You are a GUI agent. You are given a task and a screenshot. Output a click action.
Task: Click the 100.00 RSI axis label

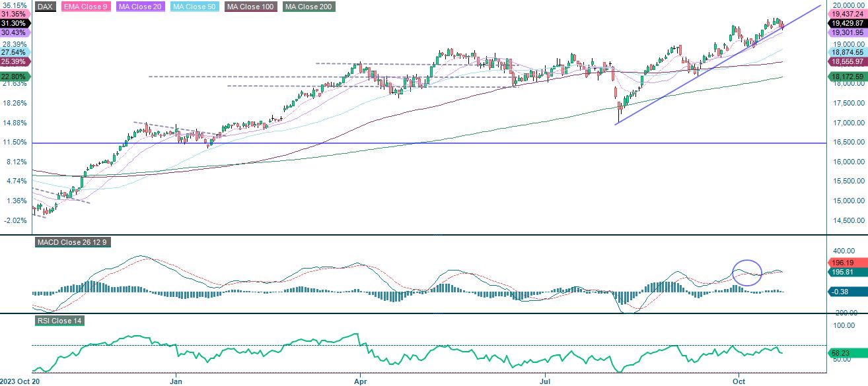coord(843,325)
